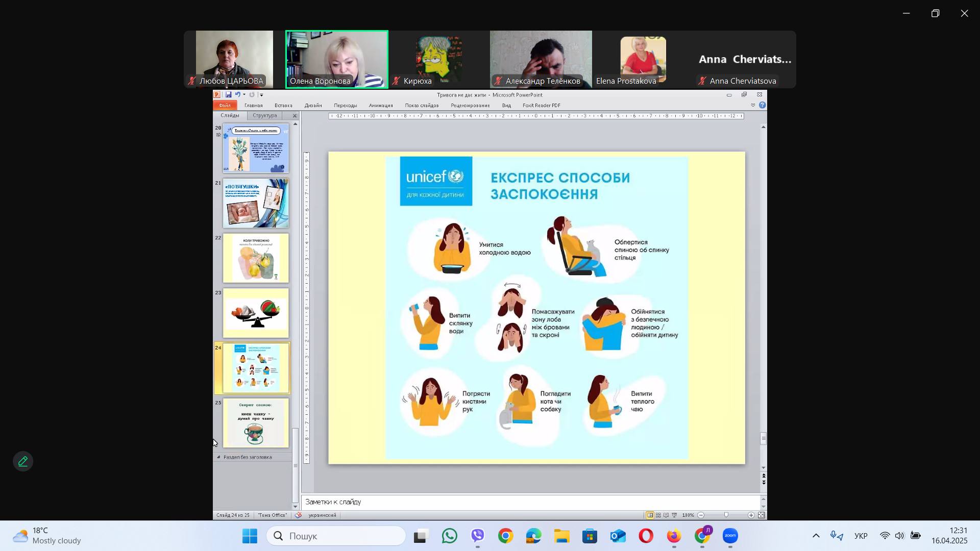Open Viber from the taskbar
This screenshot has height=551, width=980.
point(478,536)
